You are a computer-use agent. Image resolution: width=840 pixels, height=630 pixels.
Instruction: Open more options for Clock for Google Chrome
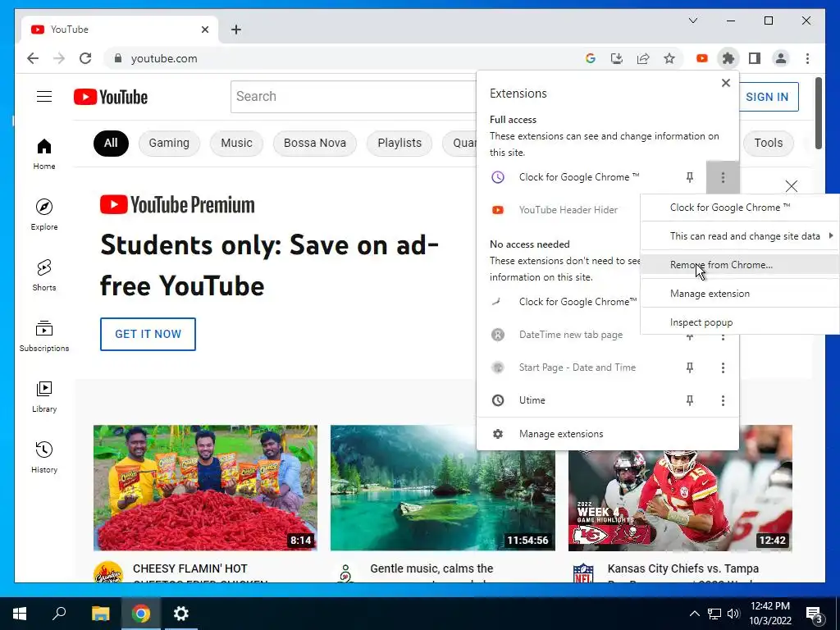723,177
